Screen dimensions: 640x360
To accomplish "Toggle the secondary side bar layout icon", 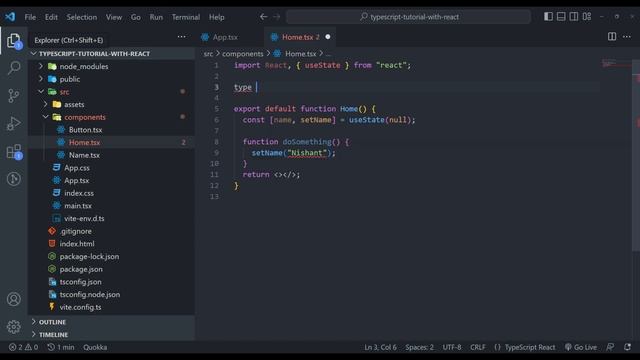I will pyautogui.click(x=574, y=16).
